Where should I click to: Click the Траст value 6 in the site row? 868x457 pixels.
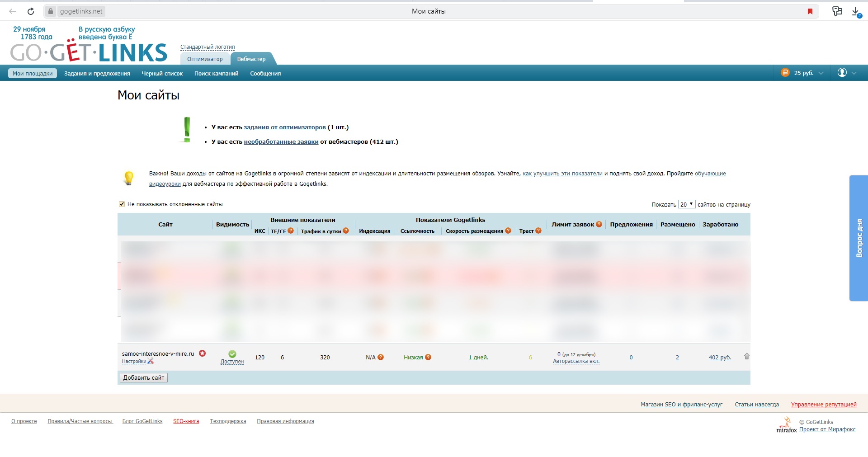(530, 357)
